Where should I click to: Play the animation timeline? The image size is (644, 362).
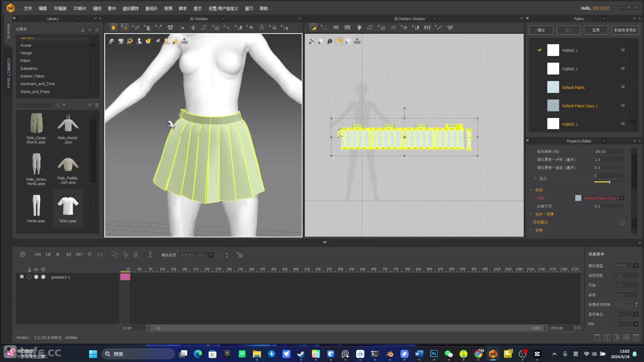tap(58, 254)
